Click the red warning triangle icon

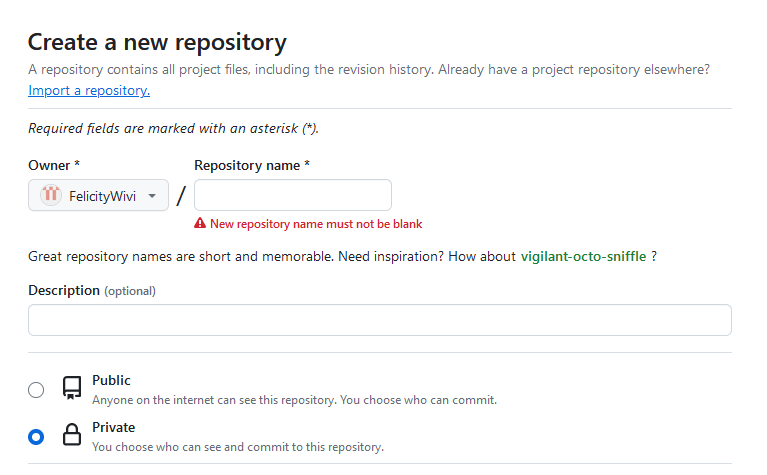200,223
